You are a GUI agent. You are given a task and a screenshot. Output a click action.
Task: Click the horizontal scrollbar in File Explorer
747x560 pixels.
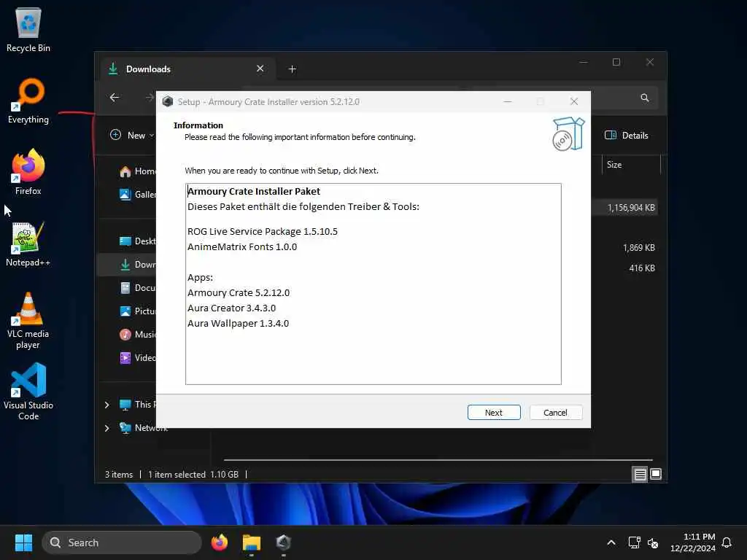[x=438, y=460]
